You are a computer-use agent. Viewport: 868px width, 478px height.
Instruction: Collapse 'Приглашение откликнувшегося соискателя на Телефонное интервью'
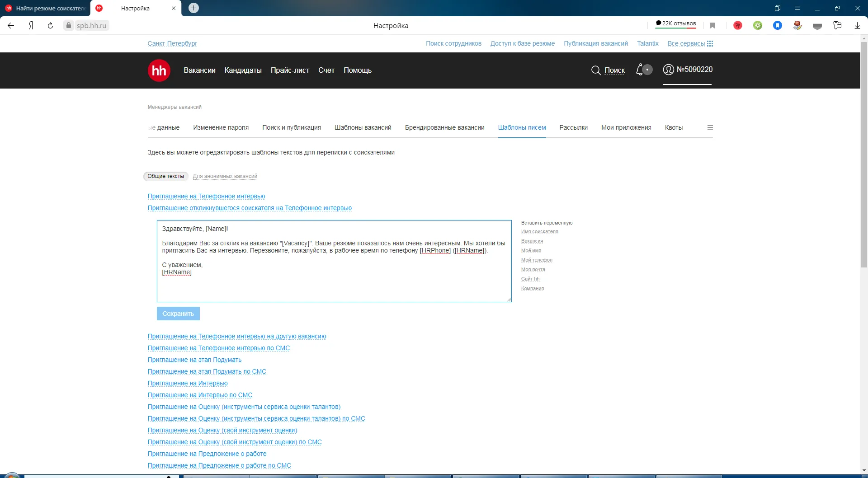(x=250, y=208)
